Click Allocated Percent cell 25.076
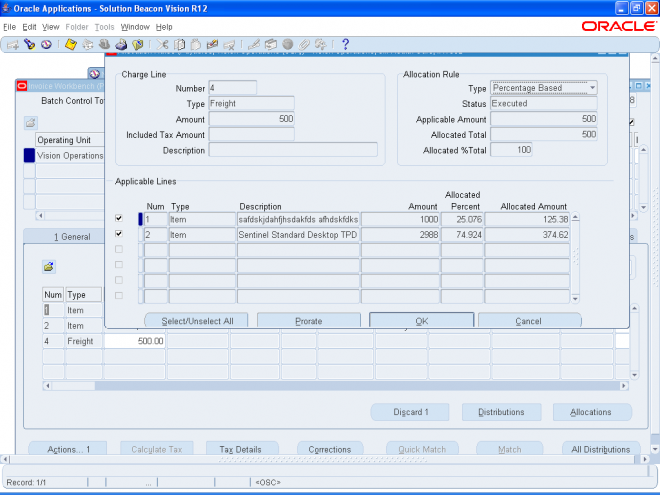This screenshot has height=495, width=660. 462,219
